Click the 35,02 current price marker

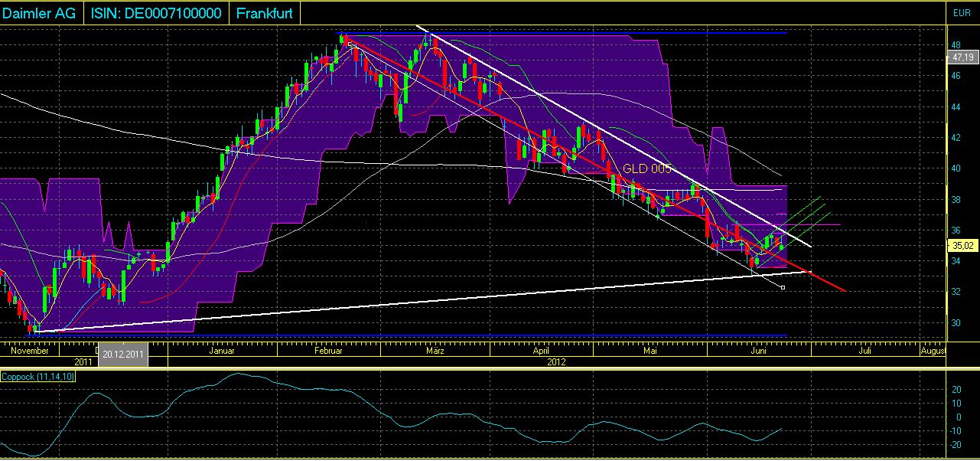pyautogui.click(x=962, y=246)
